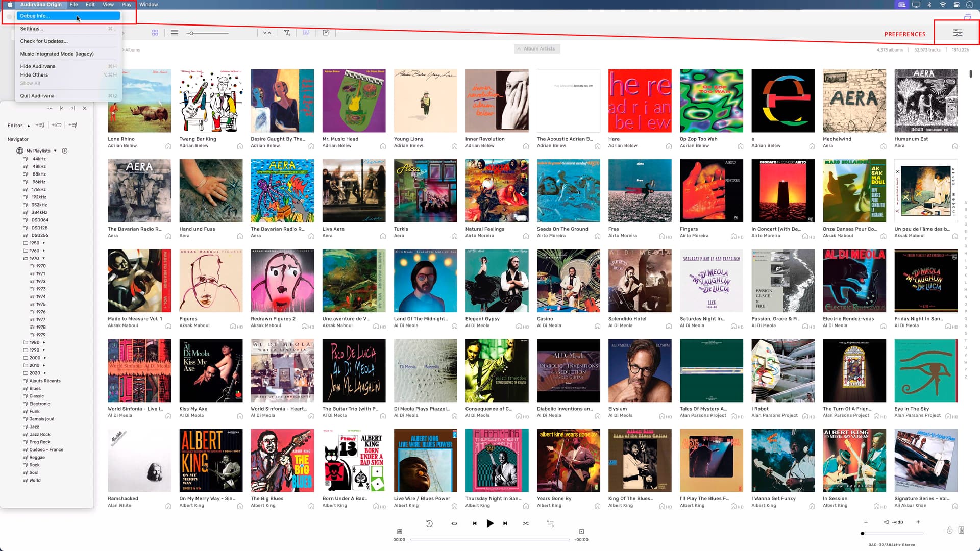The width and height of the screenshot is (980, 551).
Task: Click the replay/history clock icon
Action: (429, 523)
